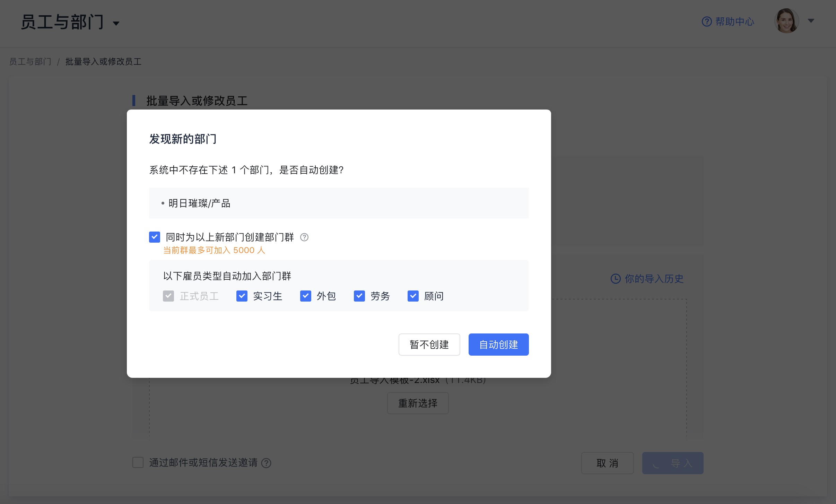Open the profile dropdown arrow beside avatar
Image resolution: width=836 pixels, height=504 pixels.
coord(811,21)
